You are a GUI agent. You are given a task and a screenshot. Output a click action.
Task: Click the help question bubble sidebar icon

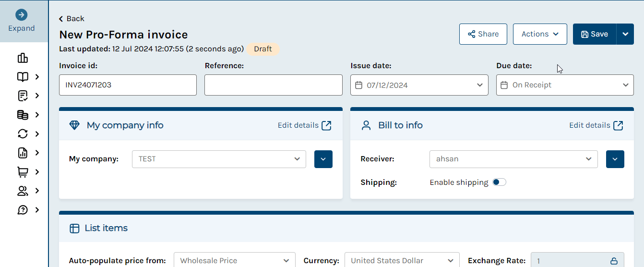(x=23, y=210)
